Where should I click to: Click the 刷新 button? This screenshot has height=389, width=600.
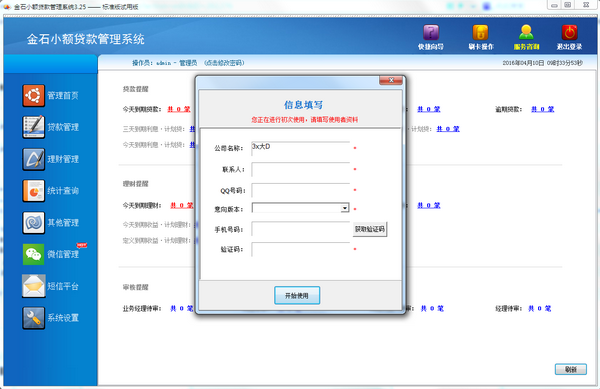571,369
